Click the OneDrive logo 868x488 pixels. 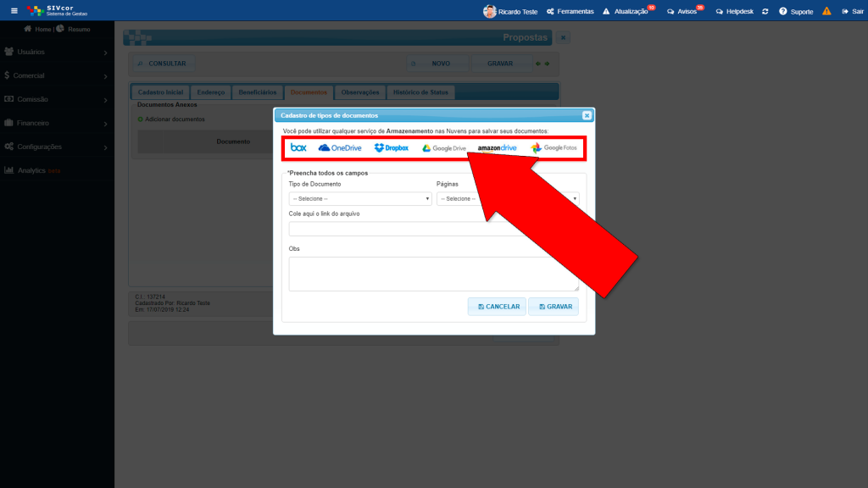340,147
